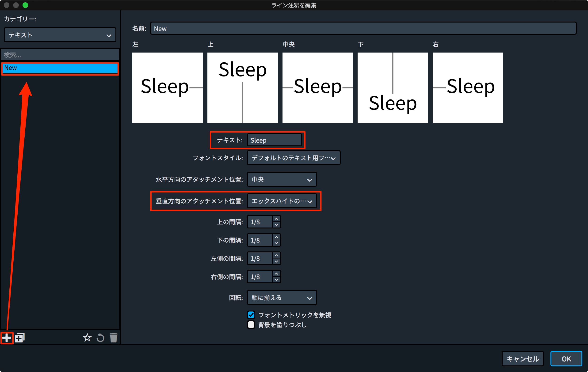Click the 下の間隔 value field
Screen dimensions: 588x372
click(260, 240)
